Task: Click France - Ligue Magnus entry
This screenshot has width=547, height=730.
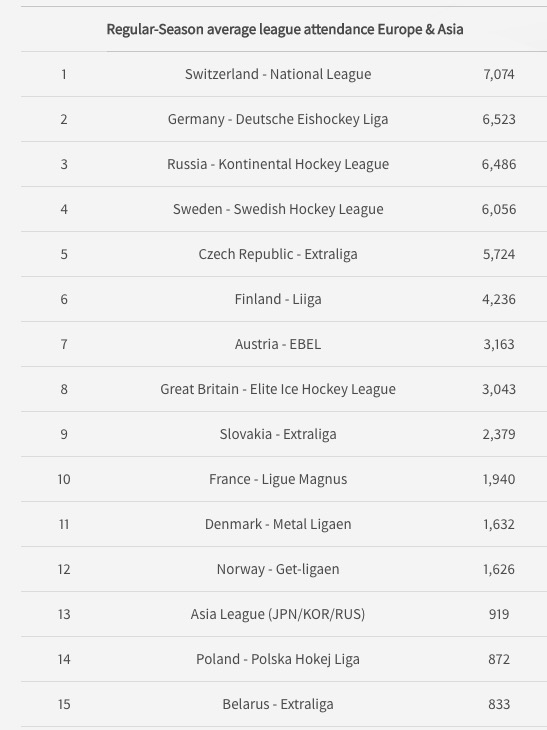Action: coord(278,479)
